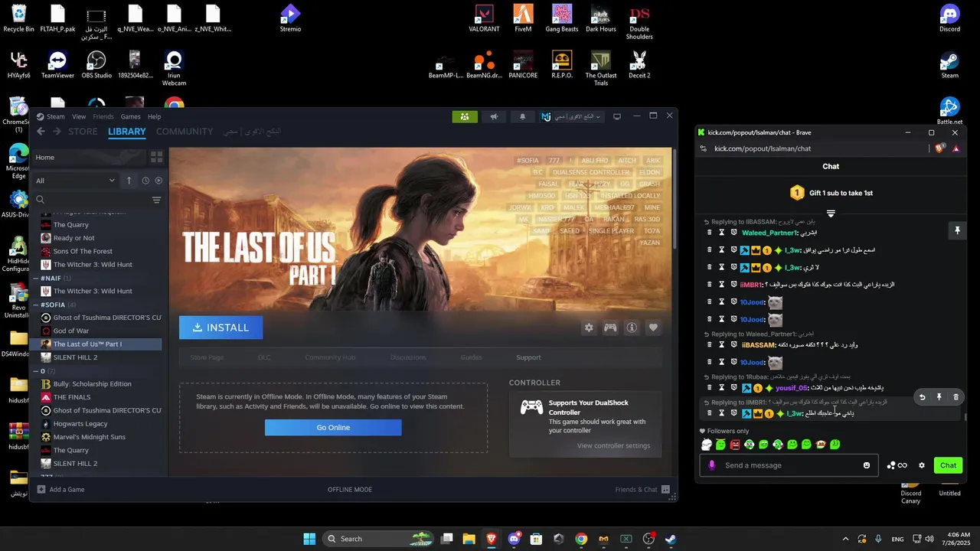Open the Support tab on the game page
The height and width of the screenshot is (551, 980).
pos(528,357)
